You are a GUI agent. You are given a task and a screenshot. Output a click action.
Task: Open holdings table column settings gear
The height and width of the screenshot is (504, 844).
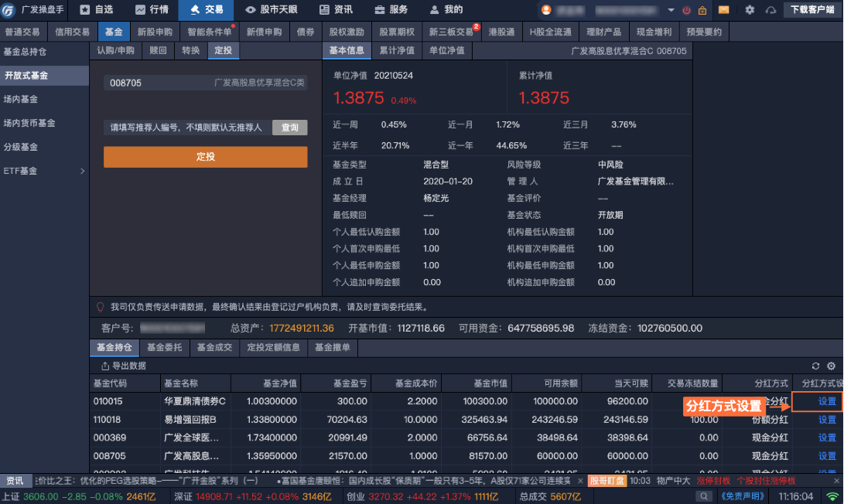831,366
